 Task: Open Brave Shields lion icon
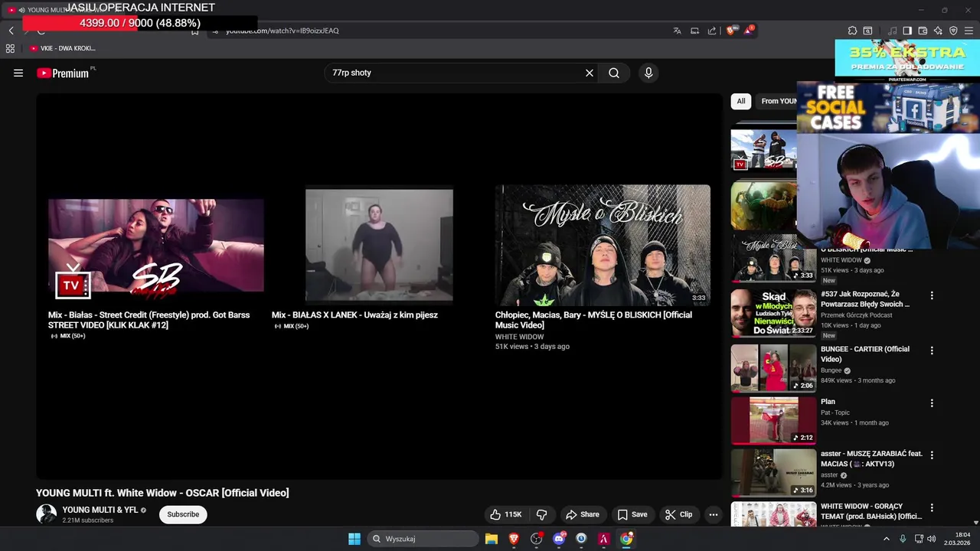pyautogui.click(x=730, y=31)
